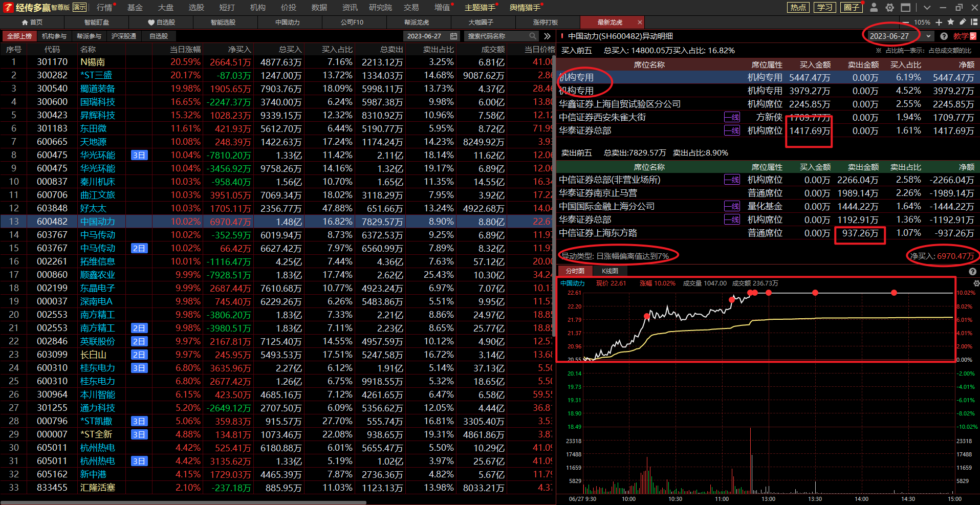
Task: Zoom in with the plus icon beside 105%
Action: (x=939, y=23)
